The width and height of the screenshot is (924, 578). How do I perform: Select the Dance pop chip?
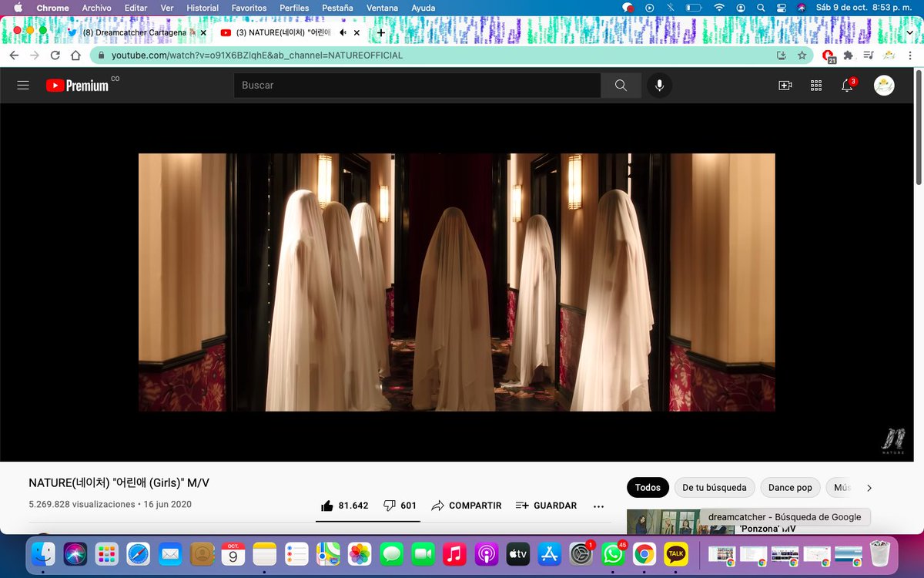click(x=790, y=488)
